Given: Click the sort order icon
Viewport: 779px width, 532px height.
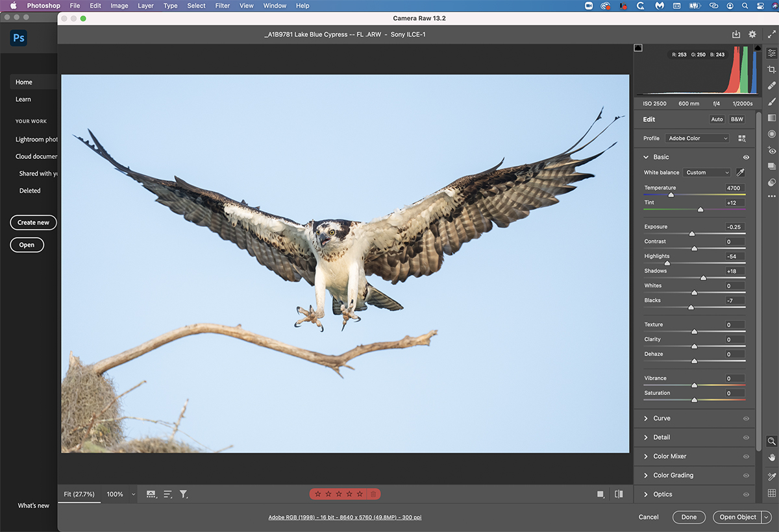Looking at the screenshot, I should (168, 494).
